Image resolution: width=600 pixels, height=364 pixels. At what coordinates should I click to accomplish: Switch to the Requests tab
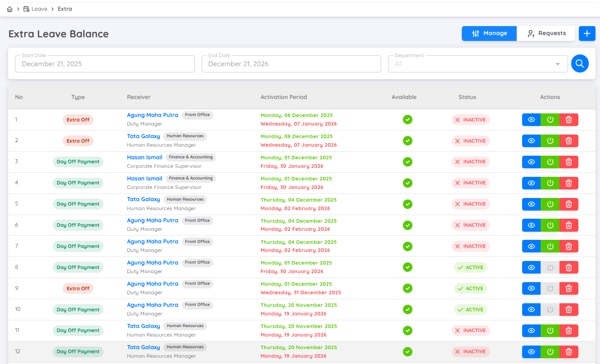coord(546,33)
